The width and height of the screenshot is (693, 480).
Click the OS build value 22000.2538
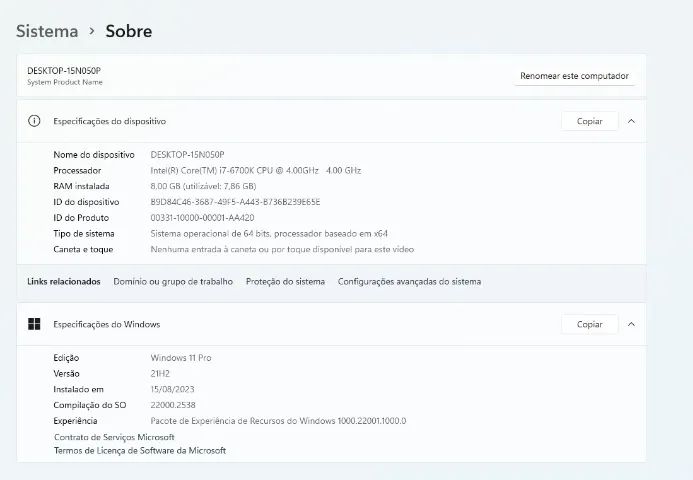point(173,405)
